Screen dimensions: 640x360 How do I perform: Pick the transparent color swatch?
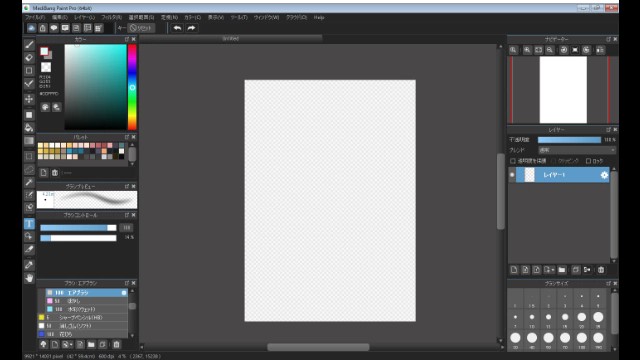(46, 67)
